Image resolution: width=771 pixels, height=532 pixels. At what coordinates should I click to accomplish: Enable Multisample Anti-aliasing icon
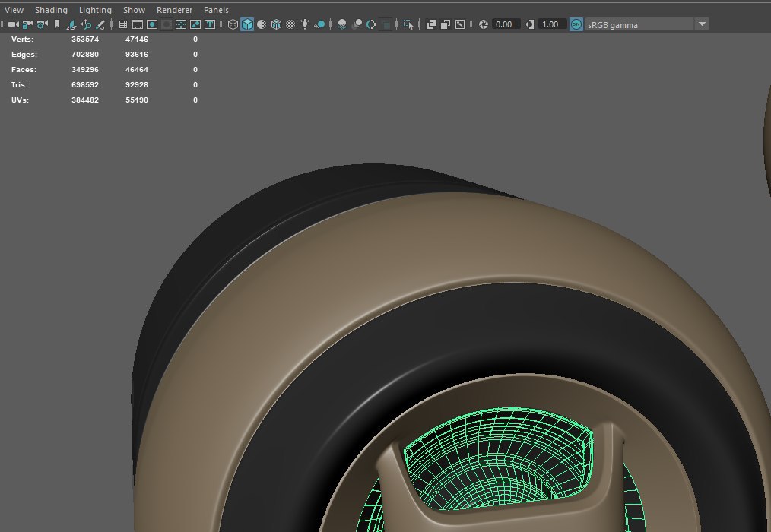tap(371, 24)
